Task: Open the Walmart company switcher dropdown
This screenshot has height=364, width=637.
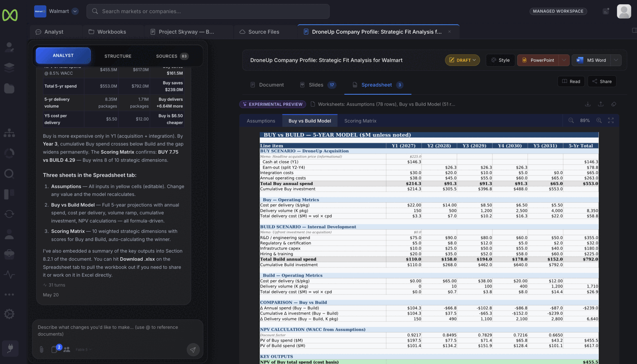Action: tap(75, 11)
